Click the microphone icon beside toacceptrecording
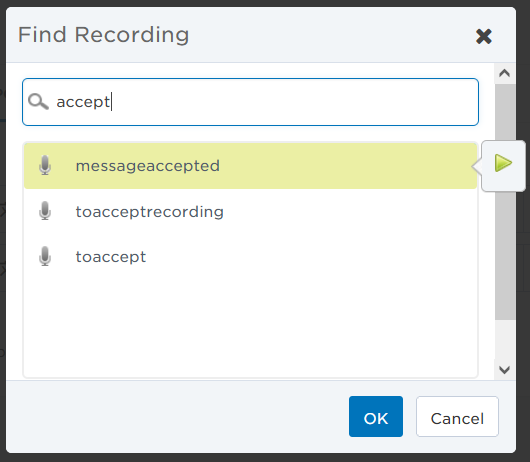The image size is (530, 462). click(x=45, y=211)
